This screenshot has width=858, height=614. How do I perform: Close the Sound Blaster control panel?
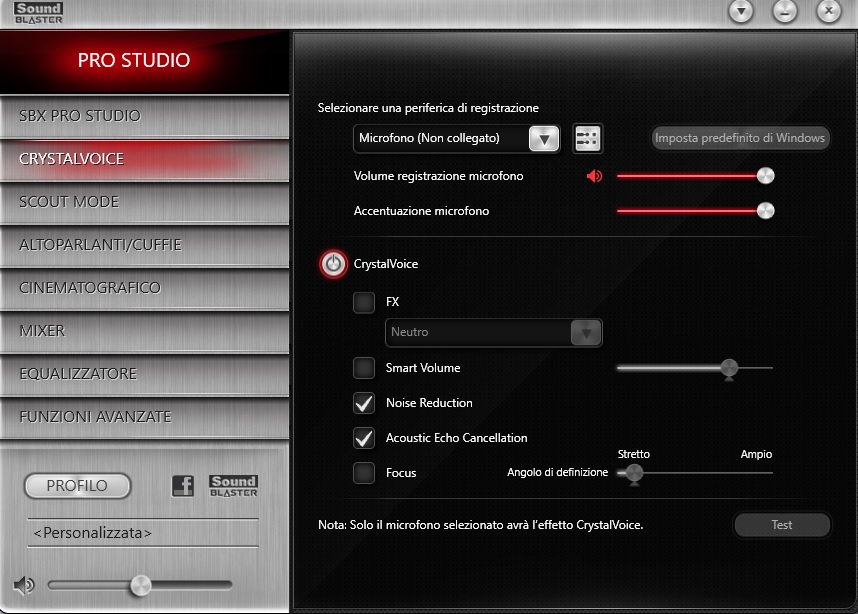(828, 11)
